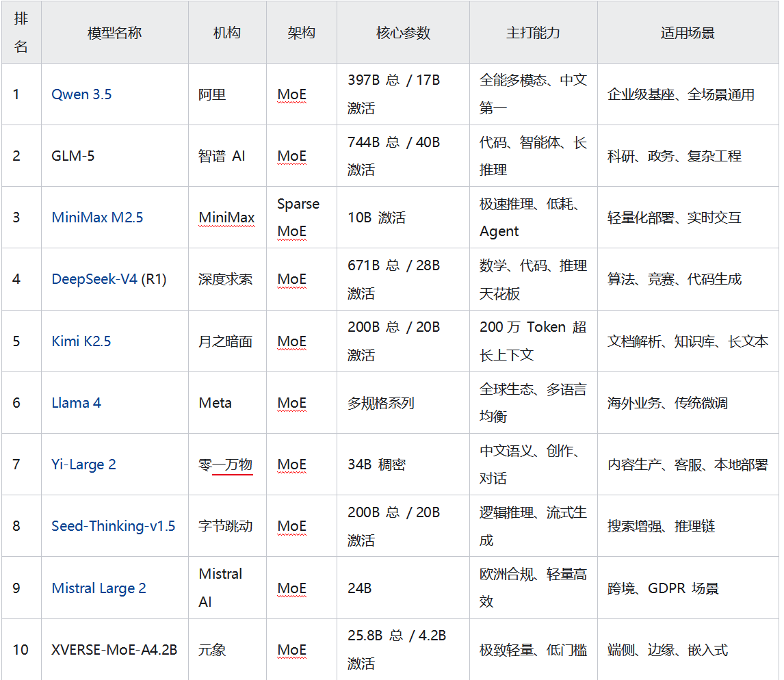Click the 排名 column header
This screenshot has height=680, width=784.
(x=21, y=33)
